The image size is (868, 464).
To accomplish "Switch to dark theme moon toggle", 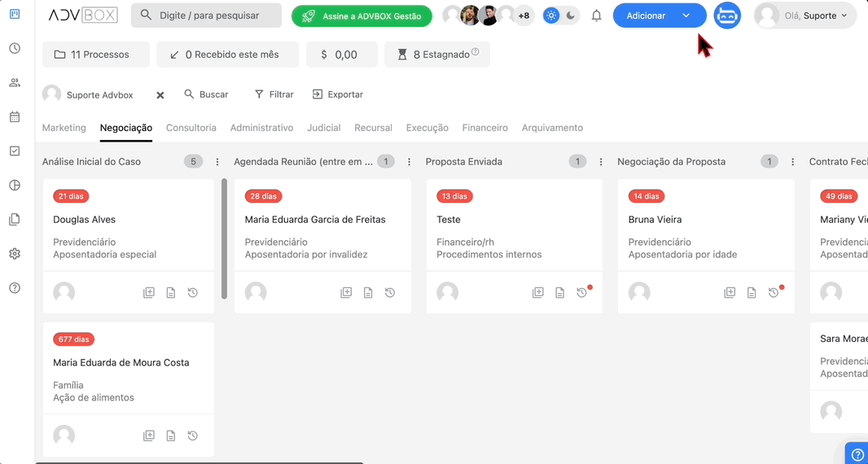I will (x=571, y=15).
